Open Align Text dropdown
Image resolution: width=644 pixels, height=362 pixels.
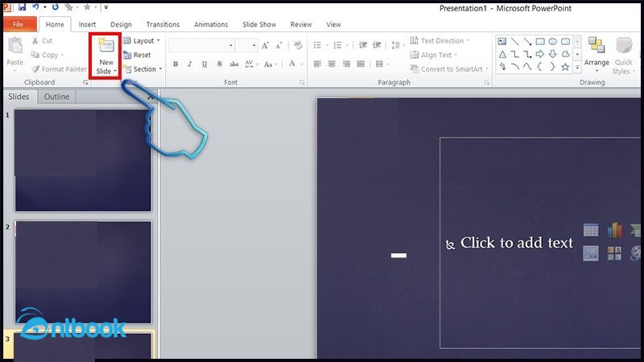[434, 55]
